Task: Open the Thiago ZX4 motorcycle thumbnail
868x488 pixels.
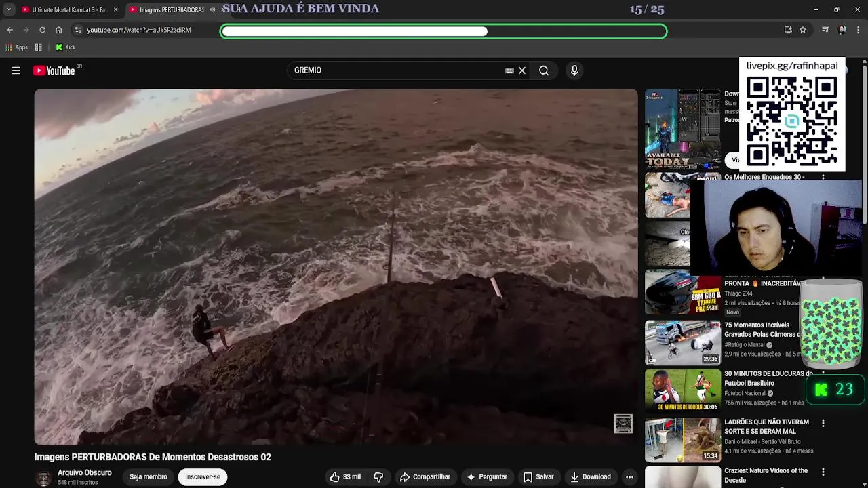Action: click(682, 293)
